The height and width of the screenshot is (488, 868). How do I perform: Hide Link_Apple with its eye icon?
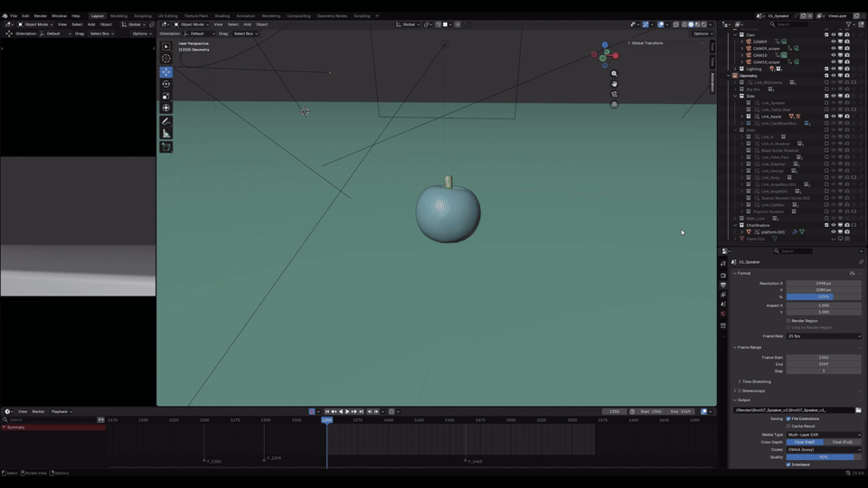click(833, 117)
